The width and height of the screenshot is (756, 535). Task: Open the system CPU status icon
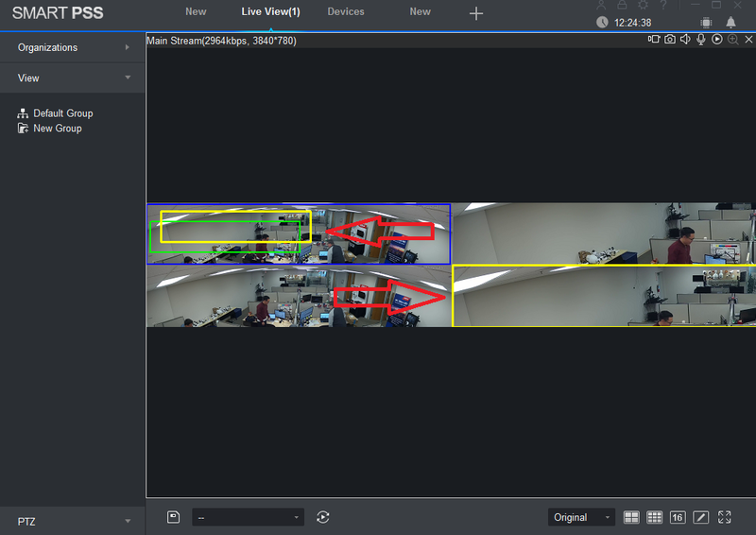coord(706,22)
